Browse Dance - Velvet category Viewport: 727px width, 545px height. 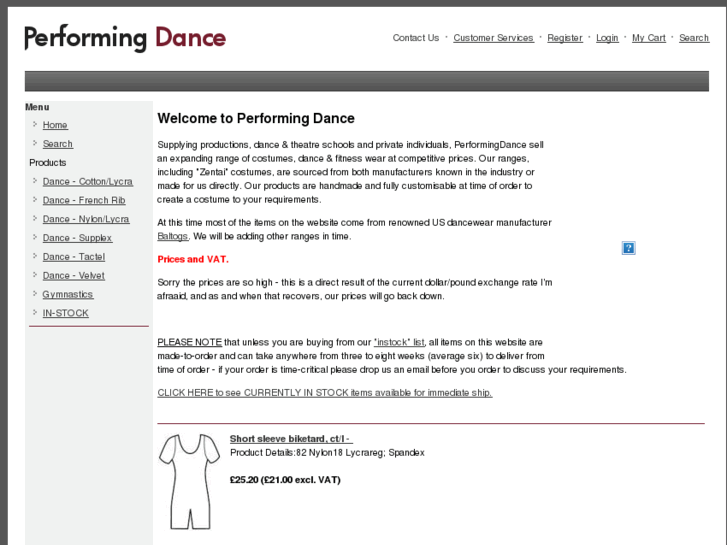point(74,276)
